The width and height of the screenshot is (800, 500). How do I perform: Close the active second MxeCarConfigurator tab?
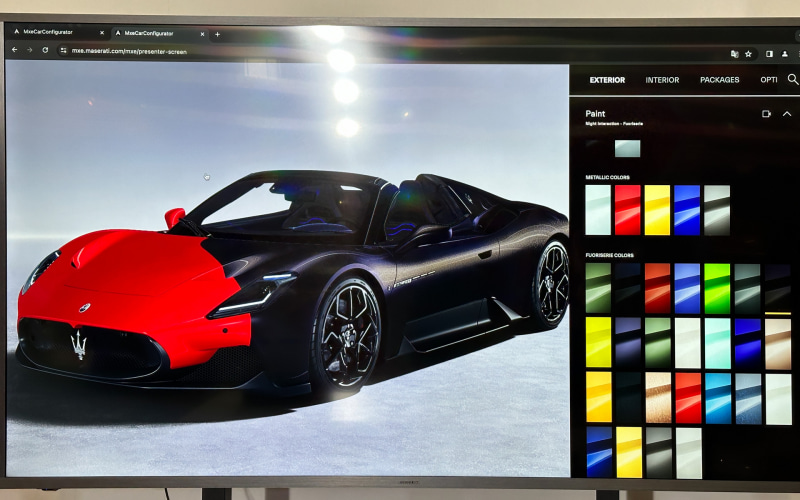(202, 34)
